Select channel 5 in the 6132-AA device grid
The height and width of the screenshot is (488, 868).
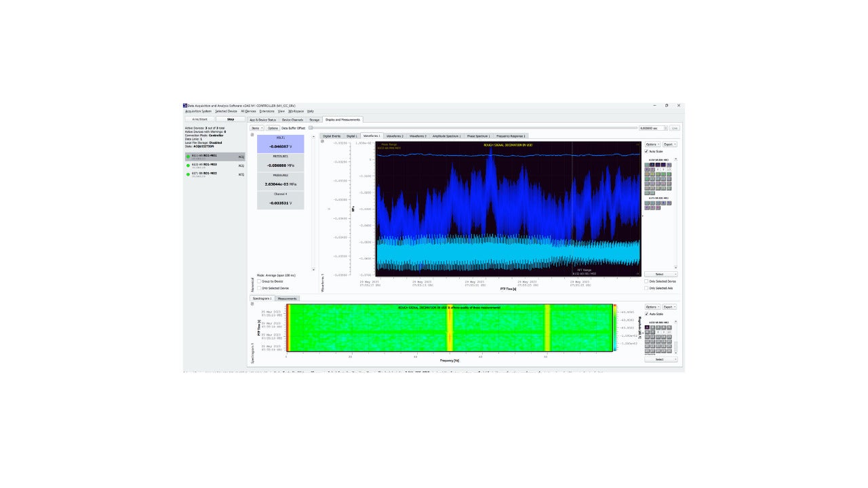pos(669,164)
